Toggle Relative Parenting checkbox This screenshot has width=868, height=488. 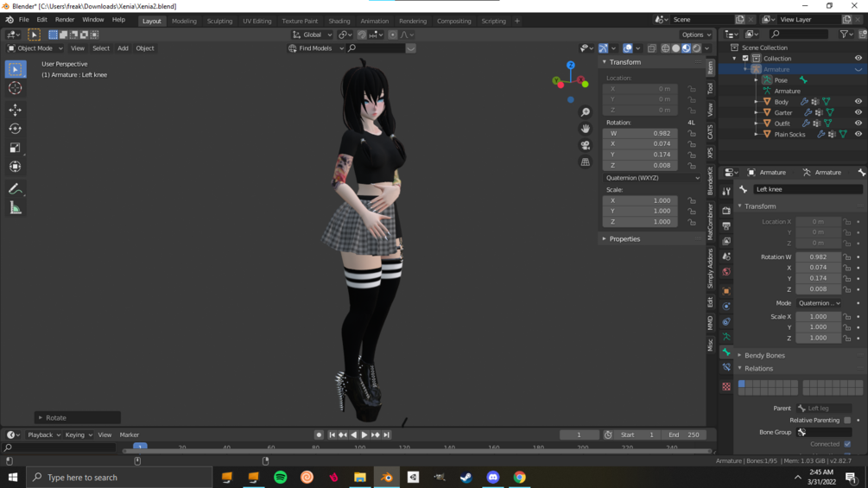click(x=847, y=420)
